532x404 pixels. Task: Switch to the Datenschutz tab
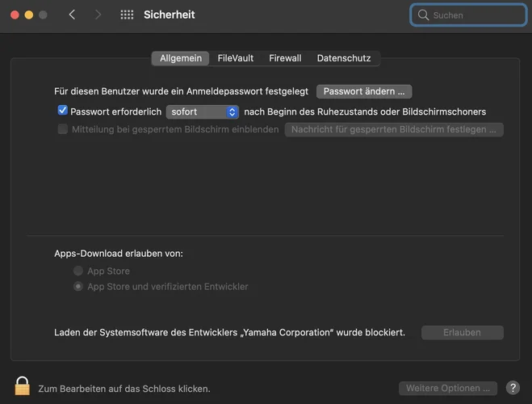(344, 58)
